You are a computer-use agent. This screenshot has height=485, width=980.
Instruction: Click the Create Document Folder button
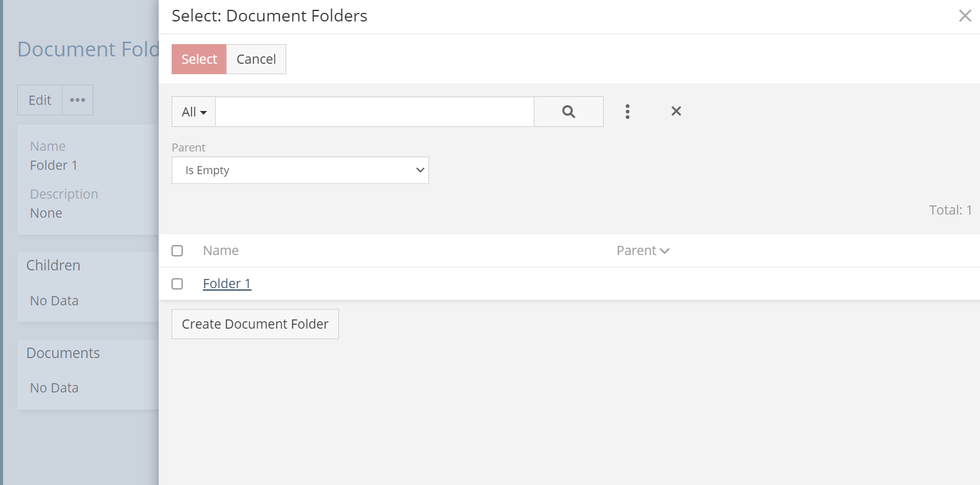tap(255, 324)
